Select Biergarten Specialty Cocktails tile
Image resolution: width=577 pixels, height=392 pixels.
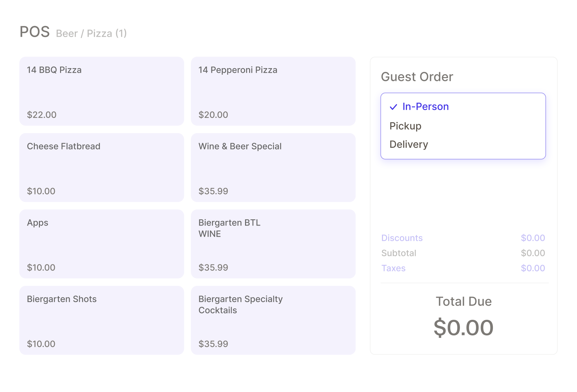click(x=273, y=320)
